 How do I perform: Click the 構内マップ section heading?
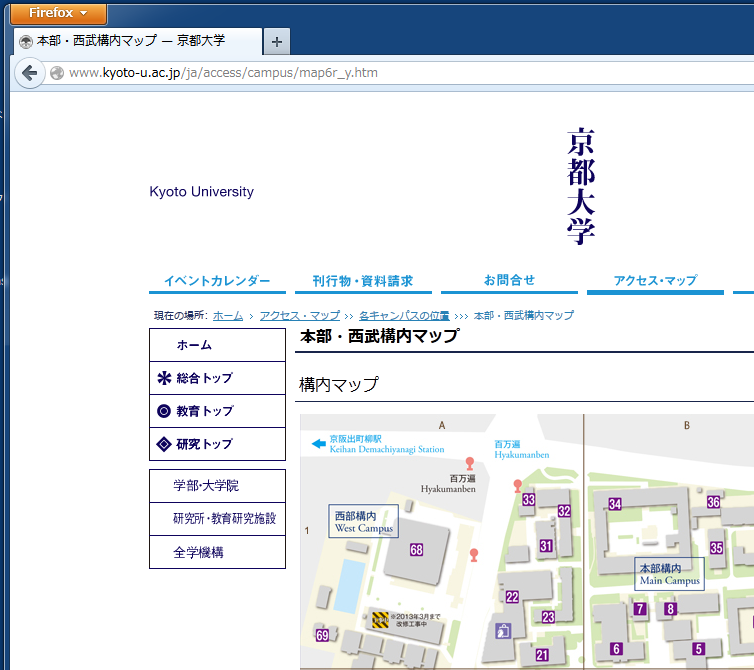point(339,384)
